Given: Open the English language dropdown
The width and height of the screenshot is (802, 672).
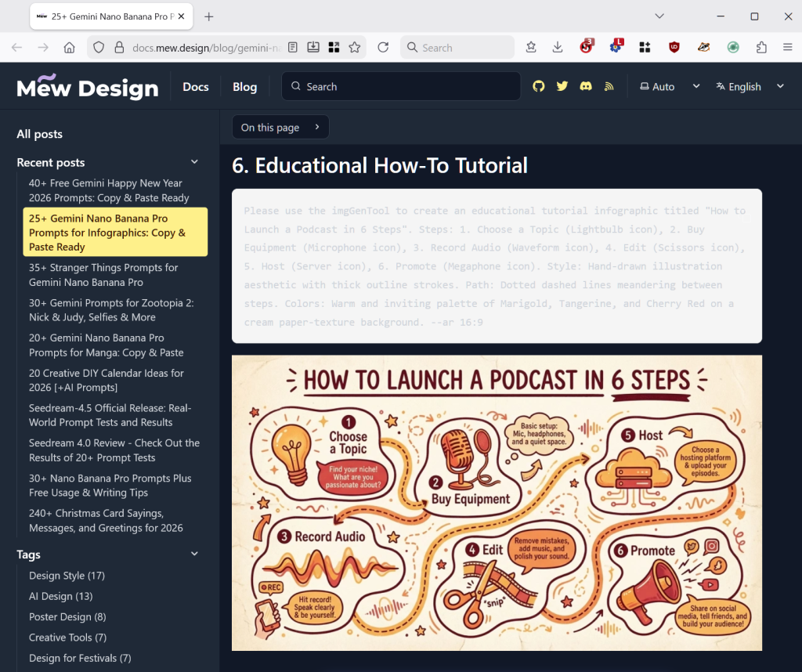Looking at the screenshot, I should (750, 86).
